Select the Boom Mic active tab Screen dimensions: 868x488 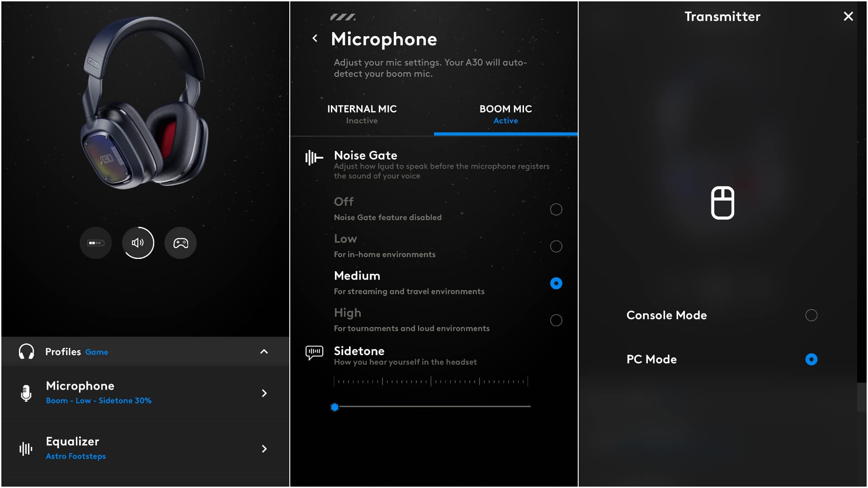tap(505, 113)
